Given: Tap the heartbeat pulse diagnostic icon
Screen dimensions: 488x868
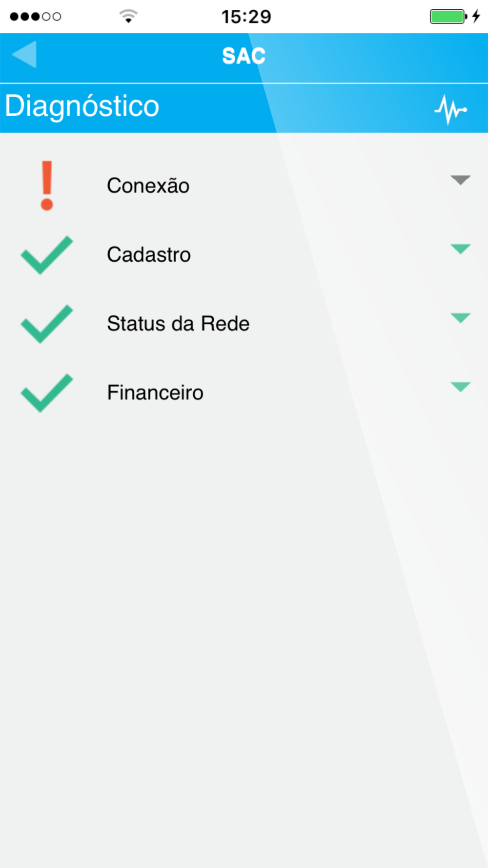Looking at the screenshot, I should point(451,109).
